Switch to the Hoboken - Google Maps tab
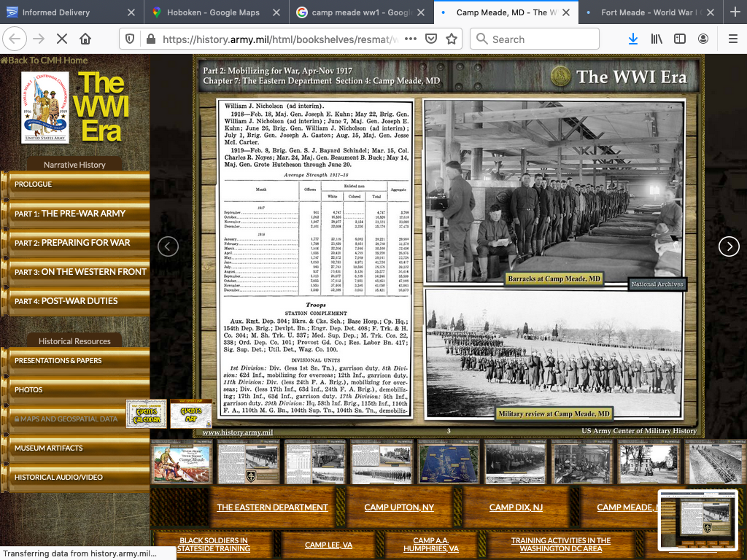747x560 pixels. pos(213,12)
